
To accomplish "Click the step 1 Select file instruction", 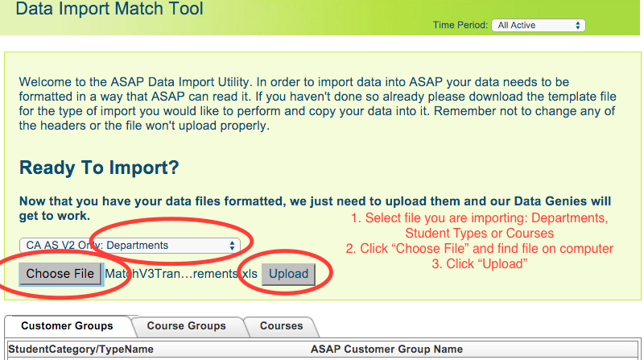I will [479, 226].
